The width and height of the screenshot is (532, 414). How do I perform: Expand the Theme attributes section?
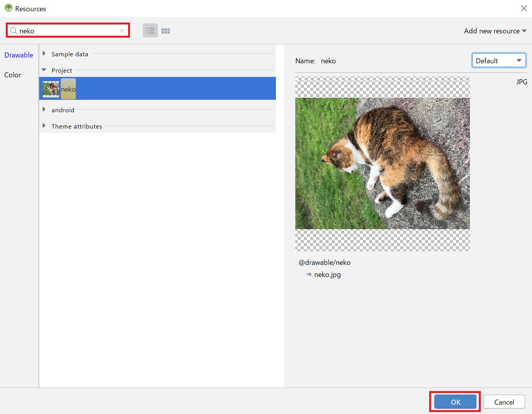pyautogui.click(x=44, y=126)
